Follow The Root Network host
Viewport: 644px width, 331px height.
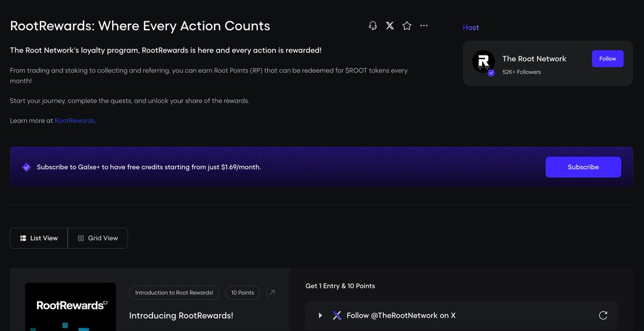coord(607,59)
